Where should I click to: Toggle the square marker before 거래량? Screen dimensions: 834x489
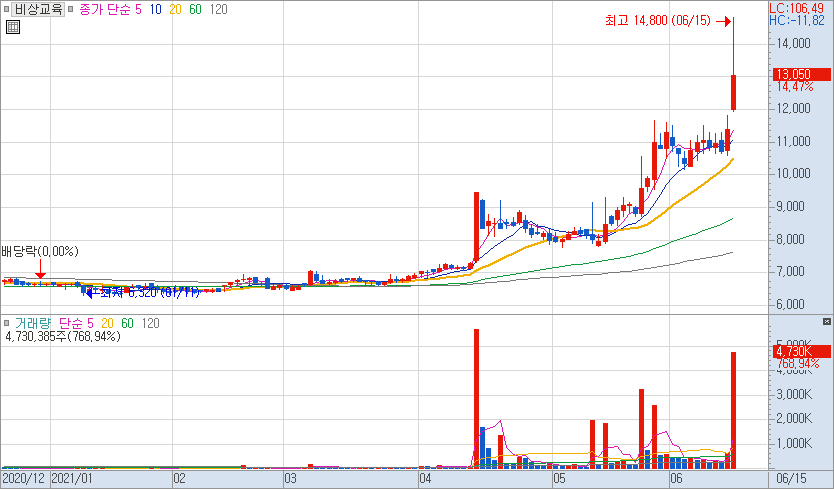pos(6,323)
